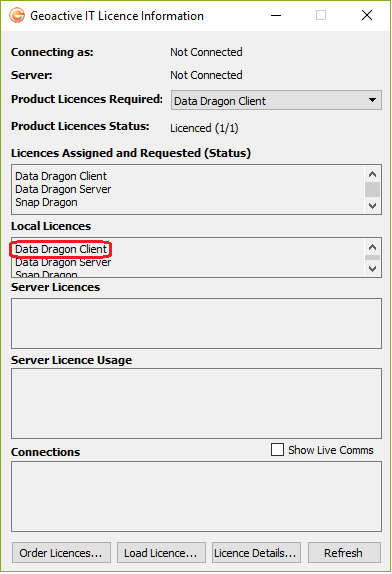
Task: Click the Order Licences... button
Action: coord(61,553)
